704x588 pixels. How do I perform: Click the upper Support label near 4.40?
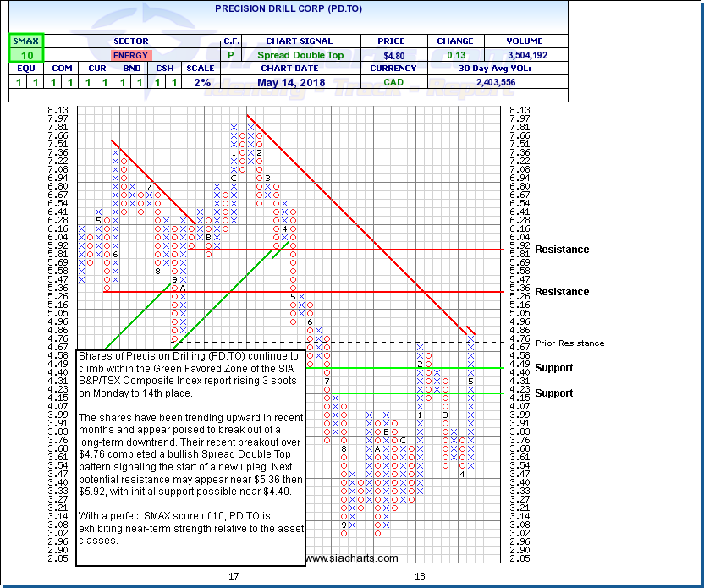point(553,368)
